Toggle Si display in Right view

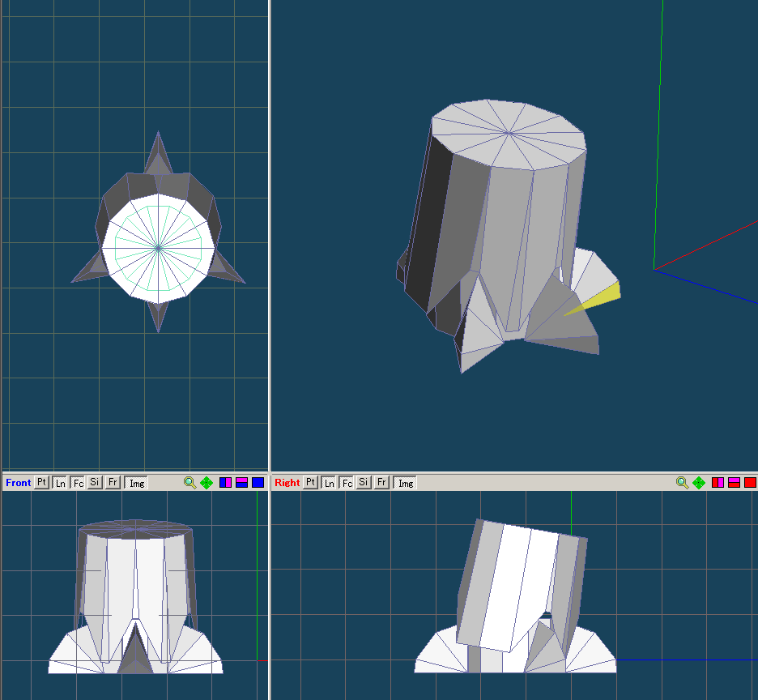(x=364, y=482)
